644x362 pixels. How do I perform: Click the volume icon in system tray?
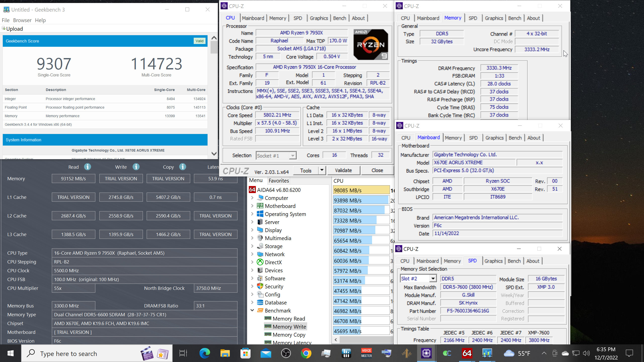(x=586, y=353)
